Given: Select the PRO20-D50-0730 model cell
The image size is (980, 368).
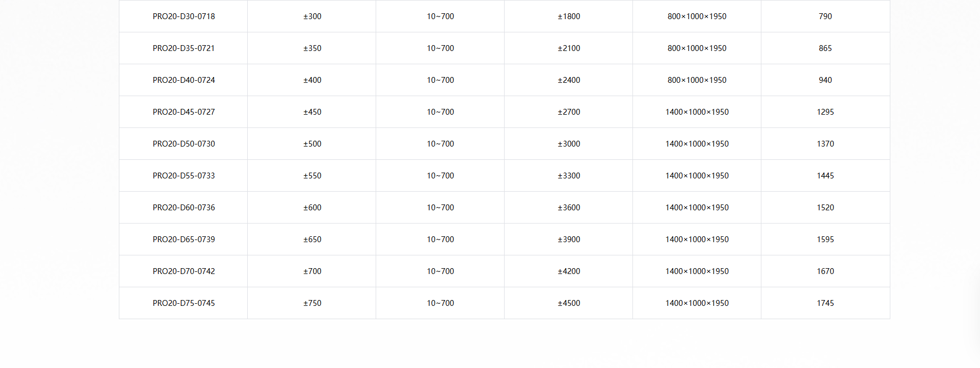Looking at the screenshot, I should pos(184,144).
